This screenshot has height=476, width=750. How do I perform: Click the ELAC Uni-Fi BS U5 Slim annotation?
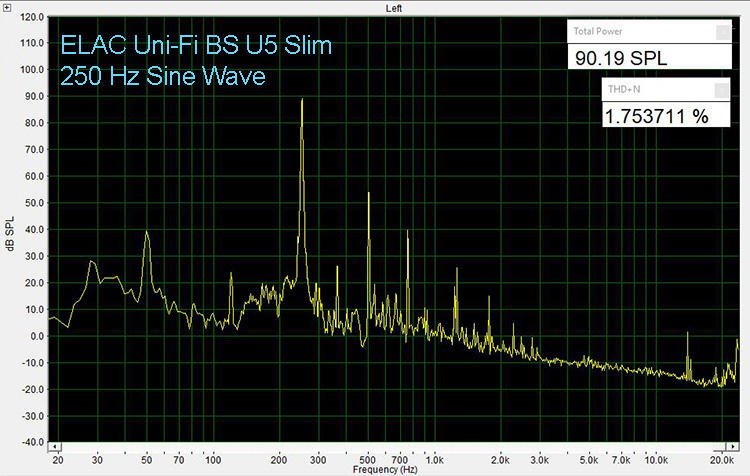(x=196, y=46)
